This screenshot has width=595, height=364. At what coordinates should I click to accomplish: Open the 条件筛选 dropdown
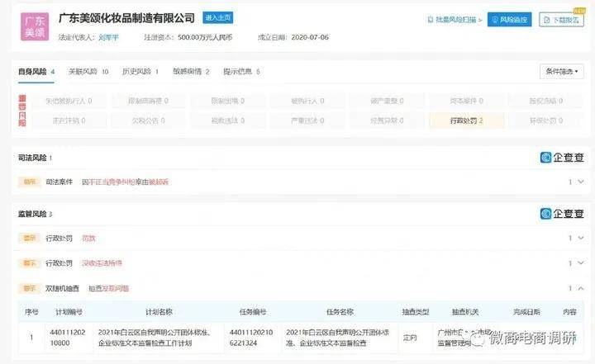[562, 71]
